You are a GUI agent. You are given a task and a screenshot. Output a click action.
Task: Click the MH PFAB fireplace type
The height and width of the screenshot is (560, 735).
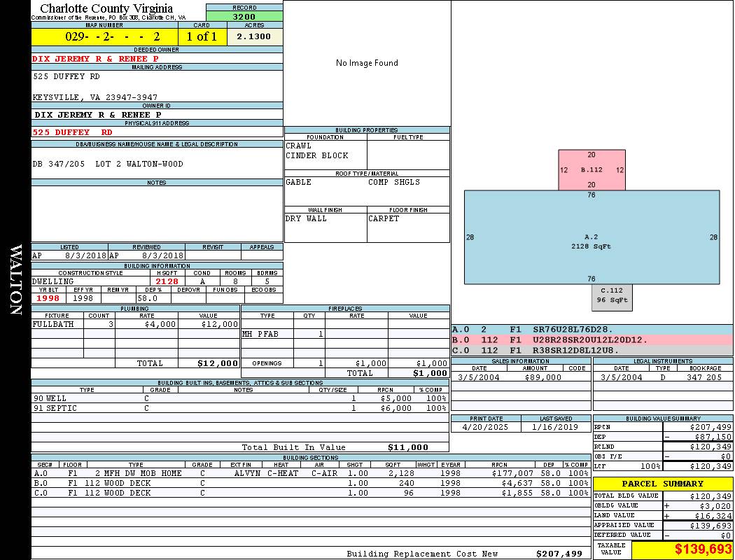(x=260, y=334)
